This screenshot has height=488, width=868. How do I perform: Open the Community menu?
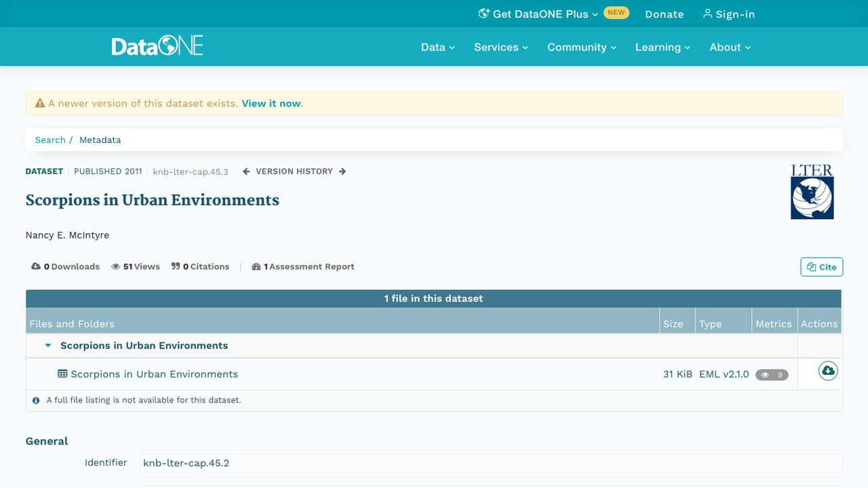[582, 47]
